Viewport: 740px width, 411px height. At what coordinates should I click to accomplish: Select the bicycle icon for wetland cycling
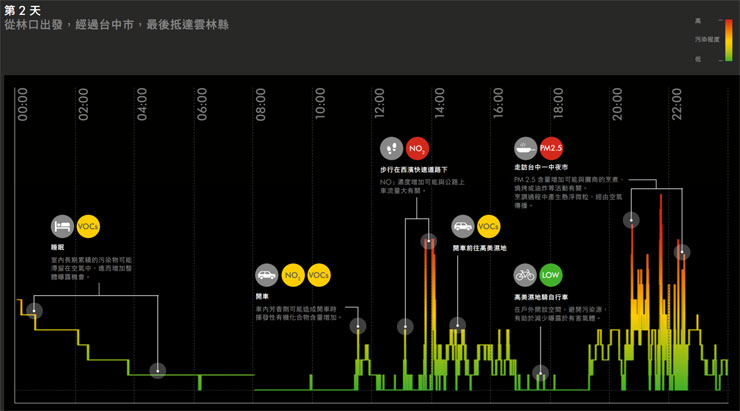click(x=525, y=275)
